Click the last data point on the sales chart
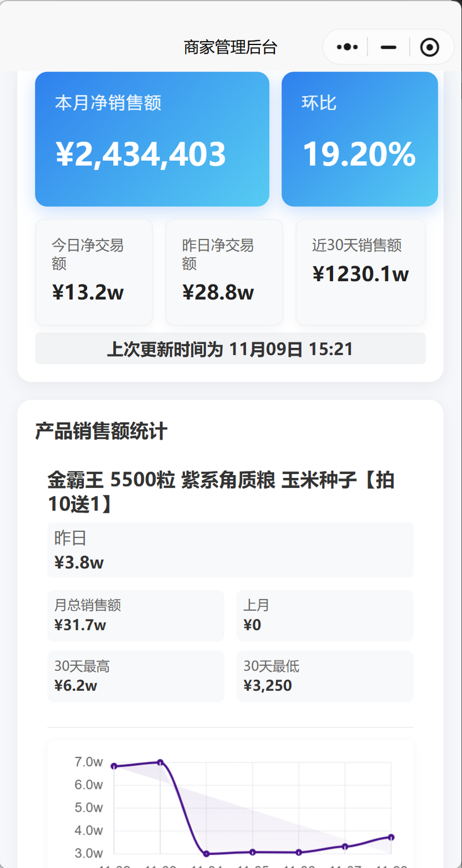Screen dimensions: 462x868 (x=391, y=837)
